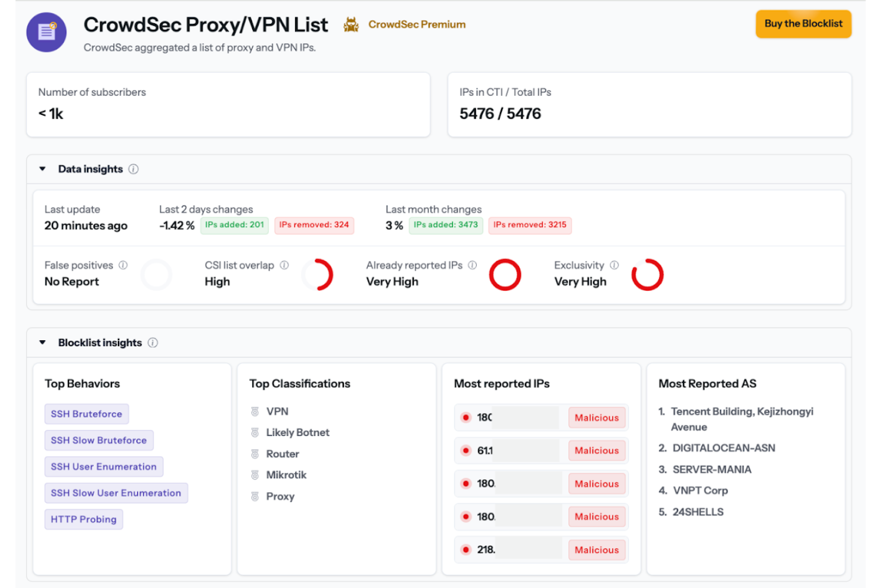
Task: Select the HTTP Probing behavior tag
Action: point(84,519)
